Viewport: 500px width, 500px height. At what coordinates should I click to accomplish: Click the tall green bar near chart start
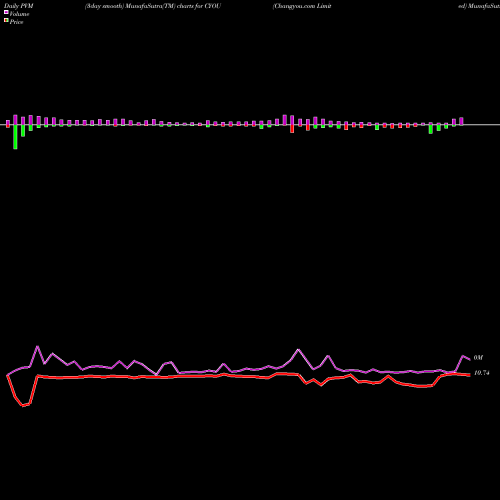coord(15,137)
